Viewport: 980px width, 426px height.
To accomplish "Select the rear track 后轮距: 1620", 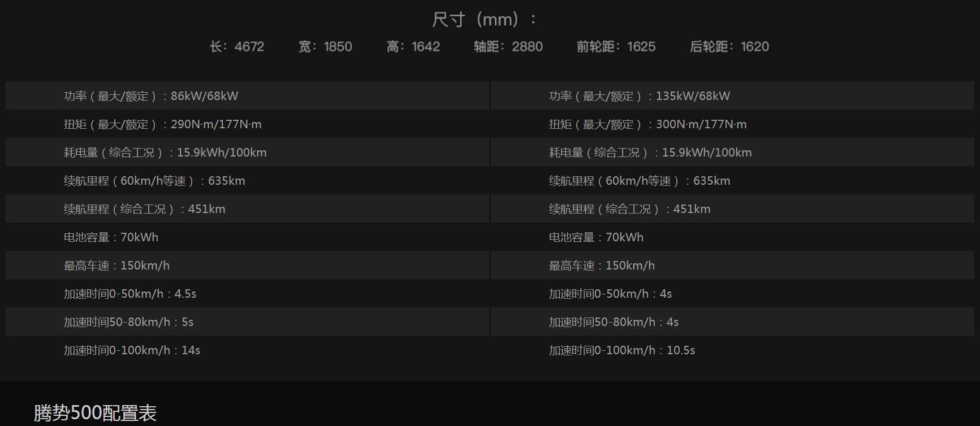I will tap(729, 46).
